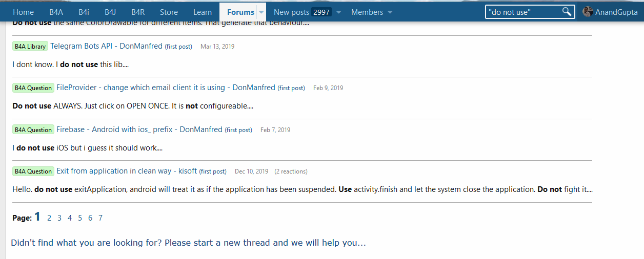Viewport: 644px width, 259px height.
Task: Open the New posts dropdown arrow
Action: 338,12
